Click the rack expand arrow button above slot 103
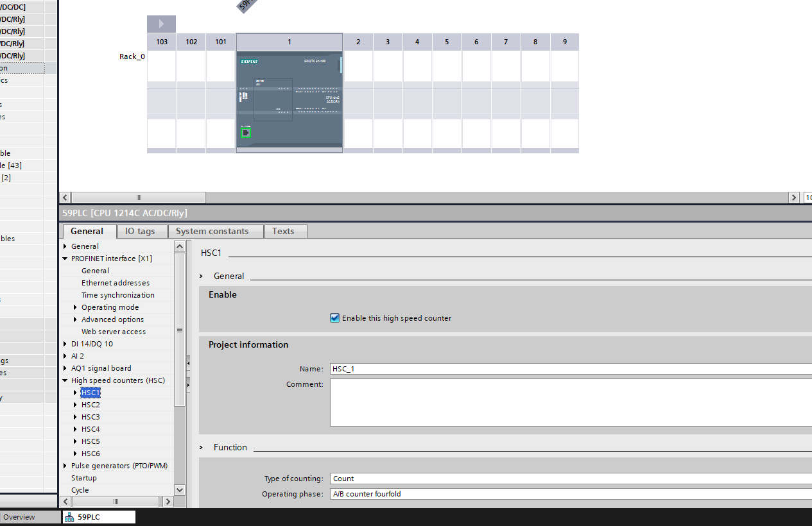812x526 pixels. coord(161,24)
